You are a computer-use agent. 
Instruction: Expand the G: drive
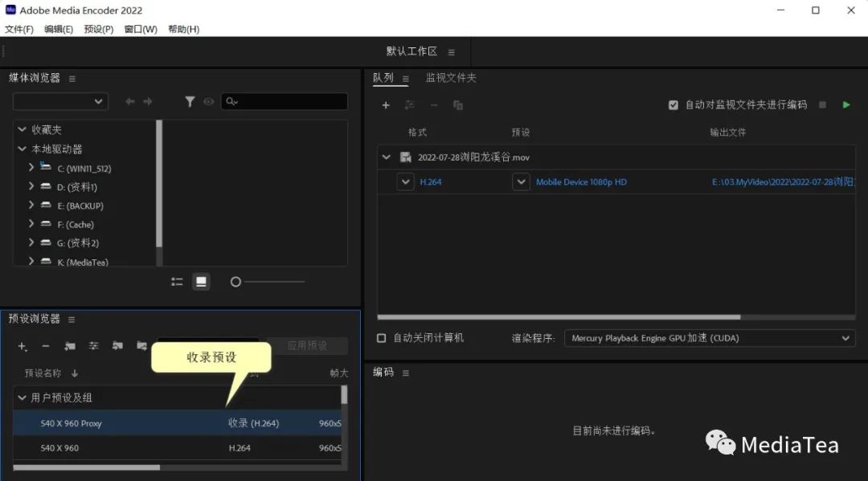point(31,243)
